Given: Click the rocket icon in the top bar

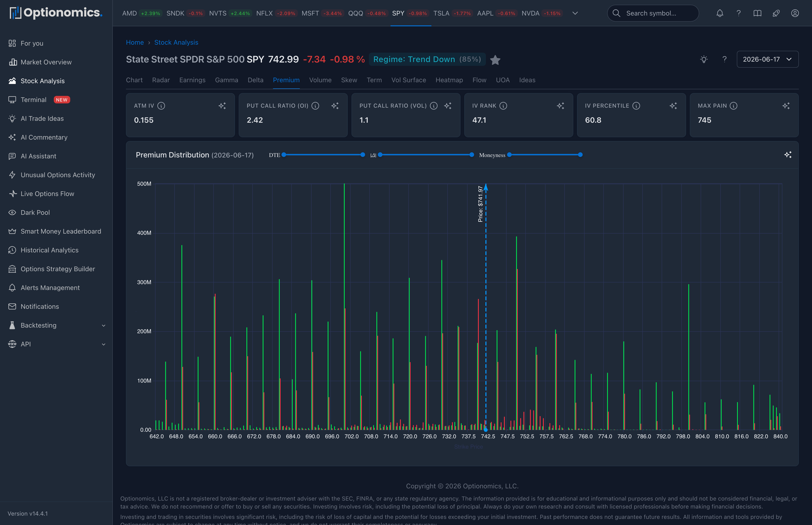Looking at the screenshot, I should (x=776, y=13).
